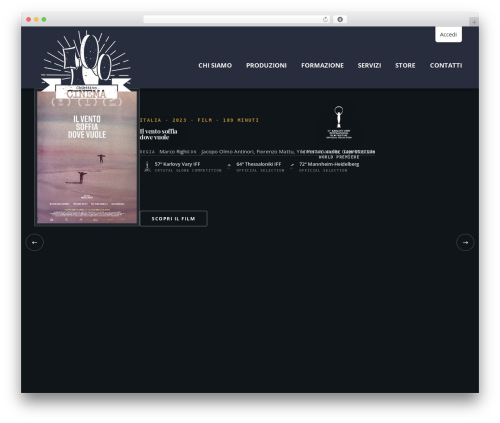Advance to next slide with right arrow
500x423 pixels.
[465, 242]
